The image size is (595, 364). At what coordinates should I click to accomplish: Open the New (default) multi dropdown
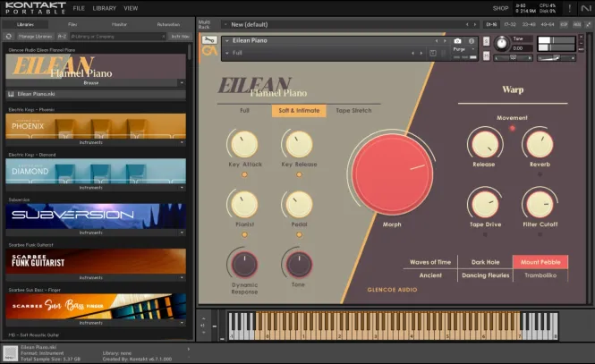(x=225, y=25)
